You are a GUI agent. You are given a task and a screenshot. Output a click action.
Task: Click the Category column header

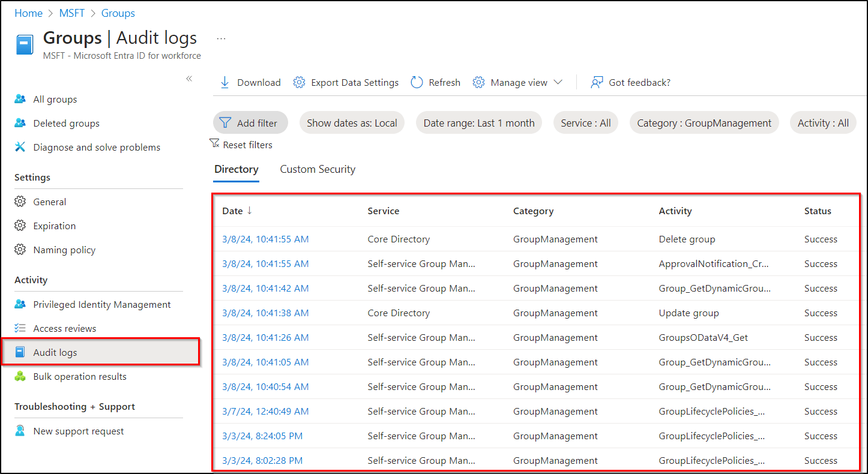[x=533, y=211]
